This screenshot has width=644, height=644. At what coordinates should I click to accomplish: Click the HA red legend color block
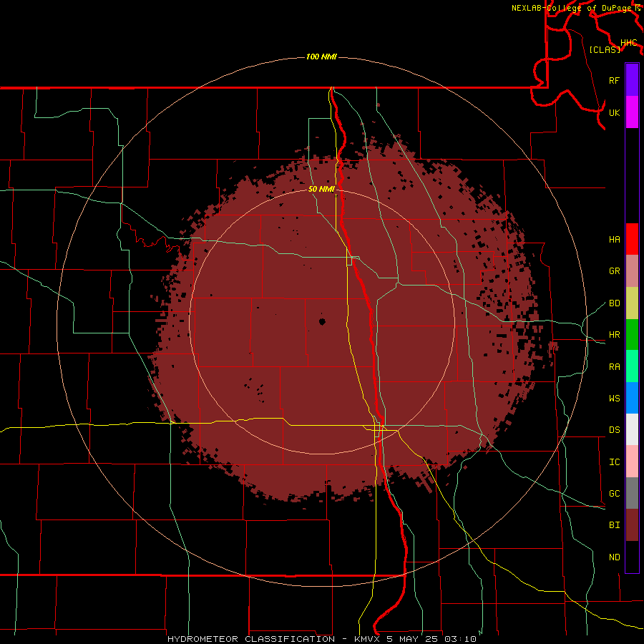click(x=632, y=239)
